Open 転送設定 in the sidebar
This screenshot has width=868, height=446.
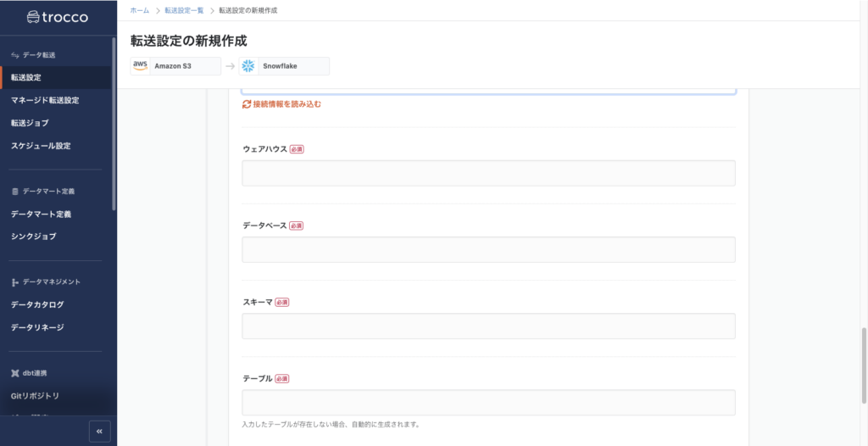(26, 77)
